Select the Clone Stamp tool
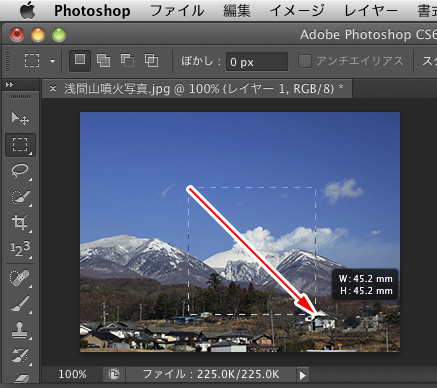This screenshot has width=437, height=388. click(x=20, y=330)
